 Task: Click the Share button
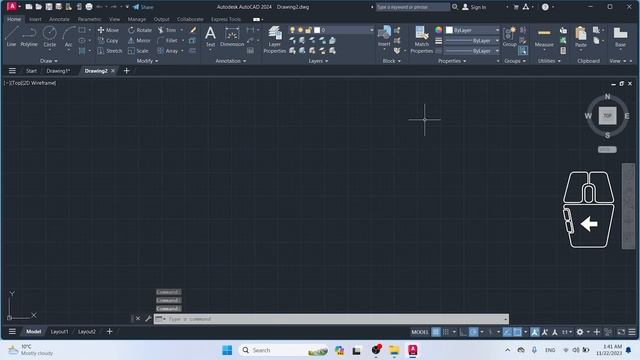(143, 7)
